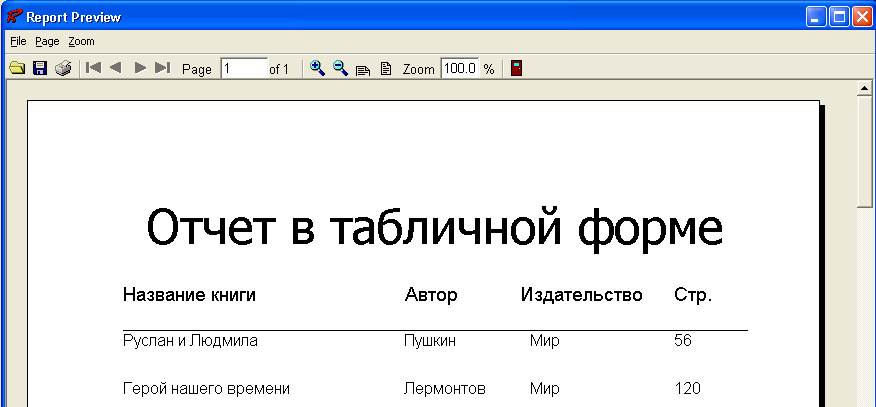Image resolution: width=876 pixels, height=407 pixels.
Task: Open a report file with the folder icon
Action: 17,69
